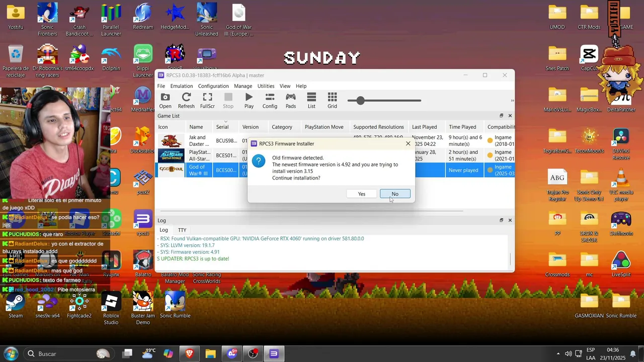Open the Sonic Frontiers desktop shortcut
This screenshot has height=362, width=644.
(x=47, y=20)
